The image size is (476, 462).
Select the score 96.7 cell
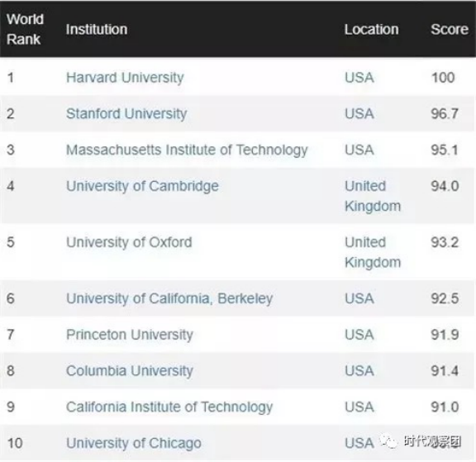(445, 114)
